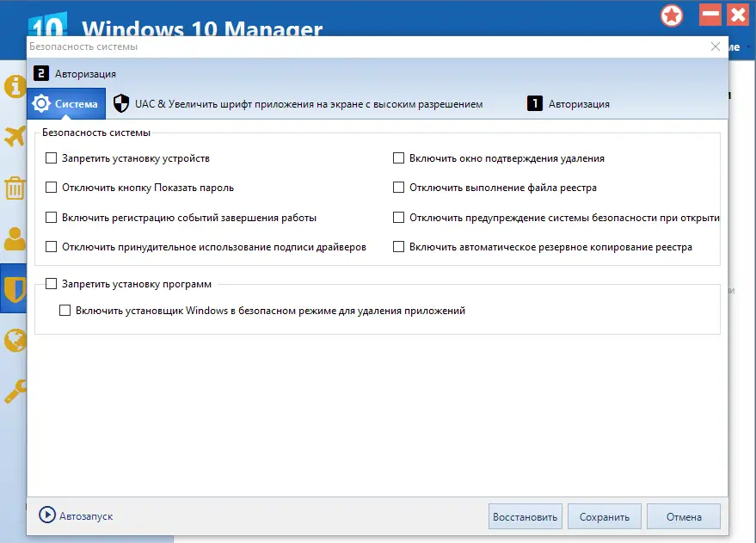This screenshot has width=756, height=543.
Task: Click the red star favorites icon
Action: (x=671, y=15)
